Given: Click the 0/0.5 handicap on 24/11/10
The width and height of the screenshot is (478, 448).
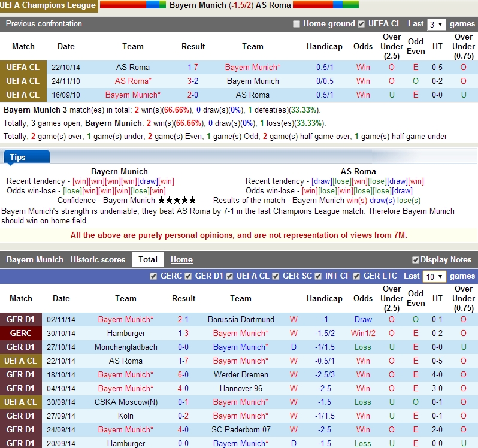Looking at the screenshot, I should [325, 81].
